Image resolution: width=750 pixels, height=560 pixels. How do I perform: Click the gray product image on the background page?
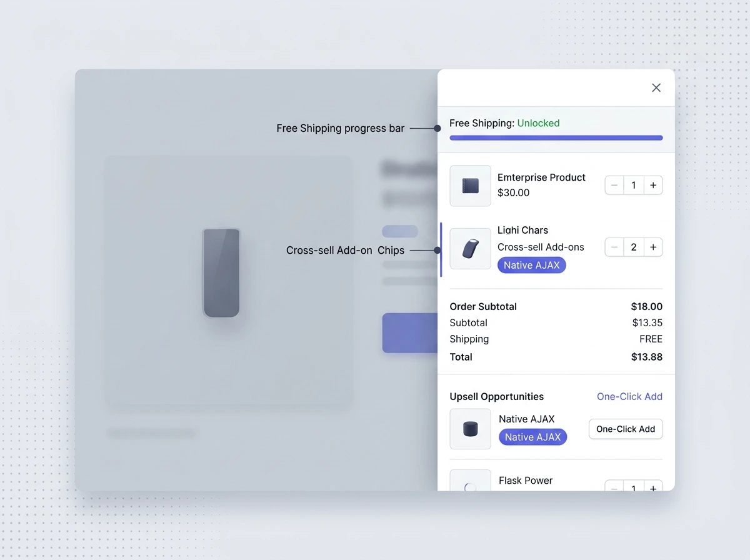coord(221,272)
